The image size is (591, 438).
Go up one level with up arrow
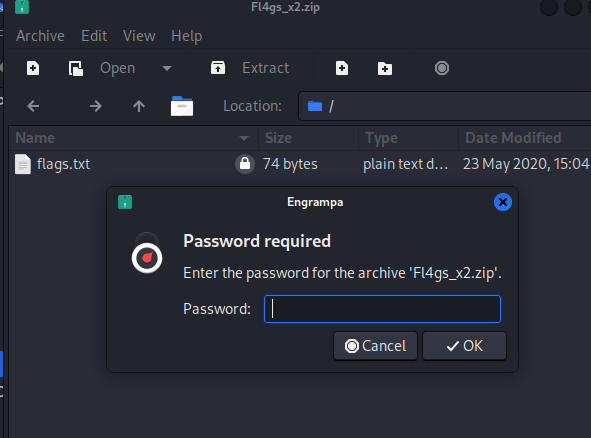(139, 106)
